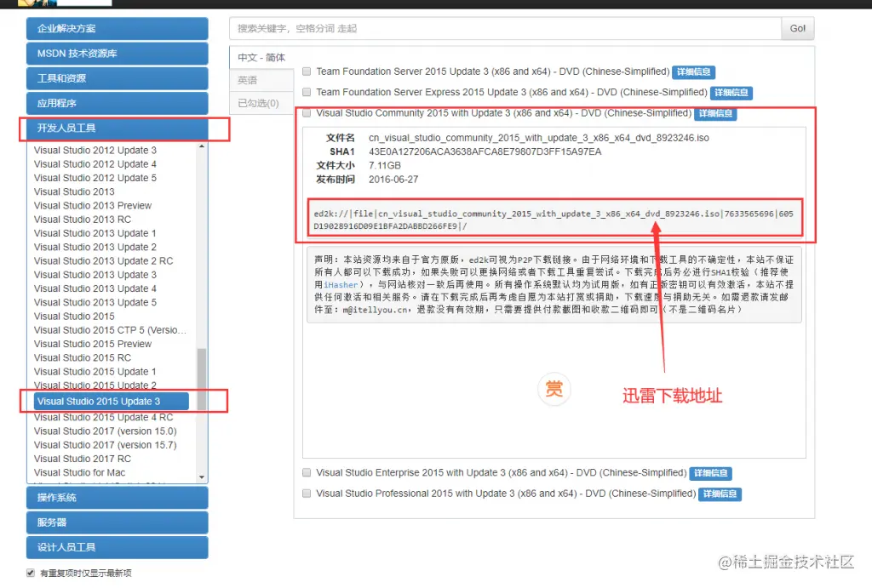This screenshot has width=872, height=588.
Task: Select Visual Studio 2013 Preview
Action: point(92,206)
